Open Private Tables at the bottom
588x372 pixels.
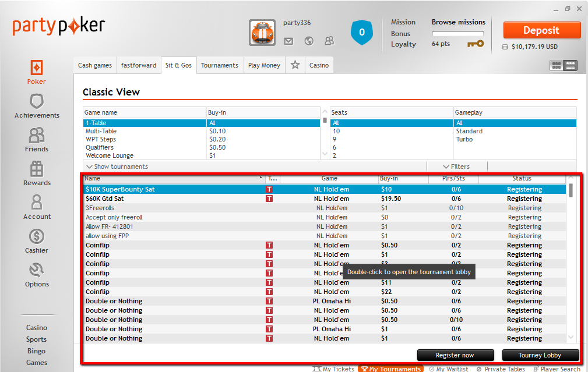pos(501,369)
